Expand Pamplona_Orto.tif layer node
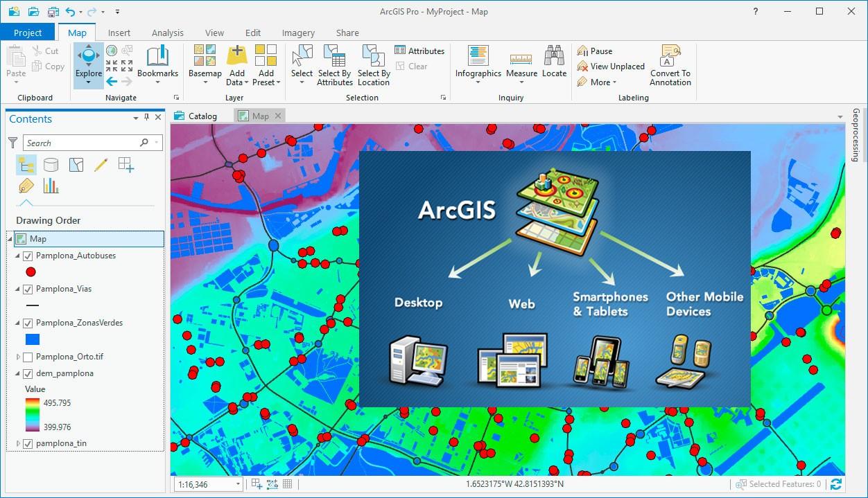This screenshot has height=498, width=868. (19, 357)
